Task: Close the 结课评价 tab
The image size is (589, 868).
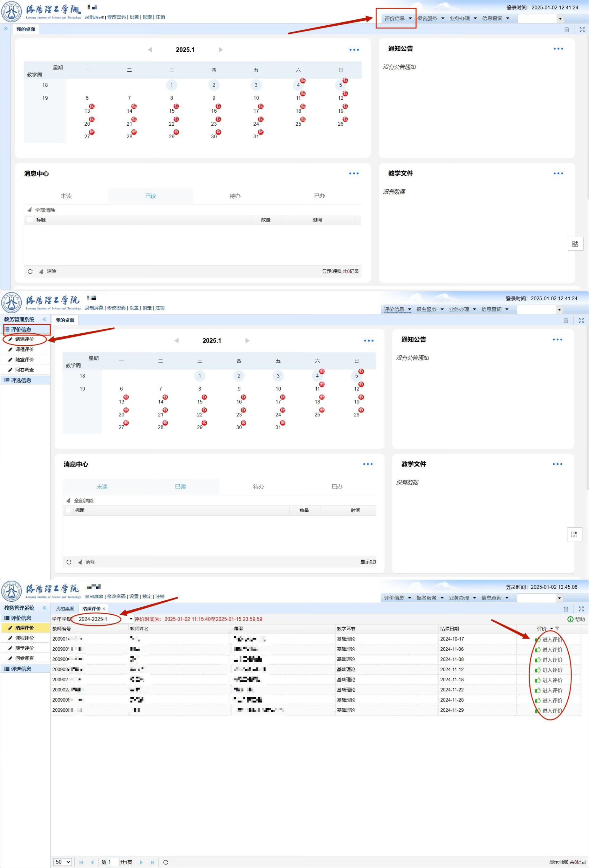Action: [x=104, y=609]
